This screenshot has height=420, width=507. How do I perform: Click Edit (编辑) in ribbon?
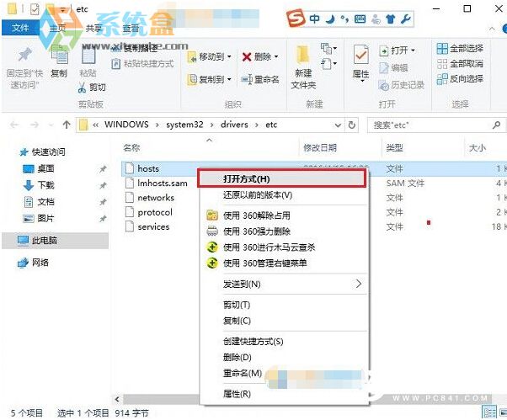393,68
